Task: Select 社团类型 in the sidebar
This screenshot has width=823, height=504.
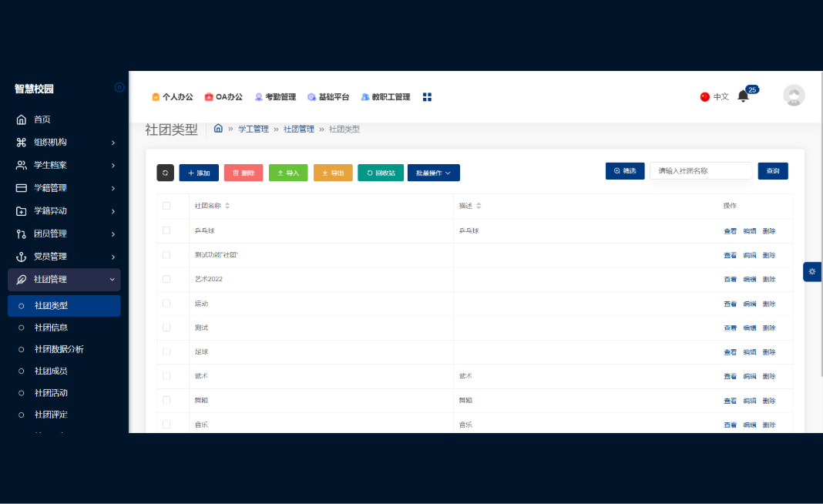Action: point(64,305)
